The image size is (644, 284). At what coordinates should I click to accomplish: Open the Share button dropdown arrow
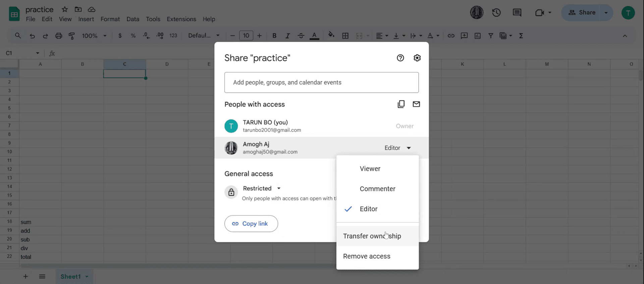(606, 13)
